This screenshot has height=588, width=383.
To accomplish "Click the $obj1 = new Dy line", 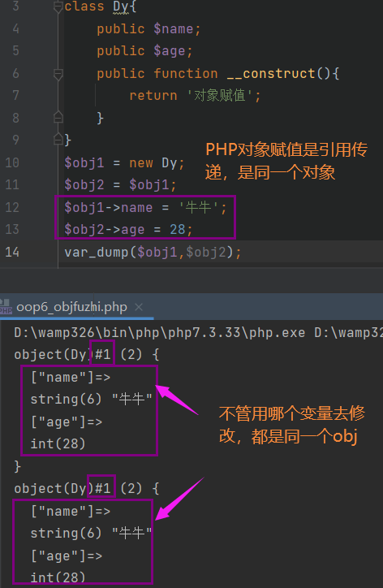I will click(124, 162).
